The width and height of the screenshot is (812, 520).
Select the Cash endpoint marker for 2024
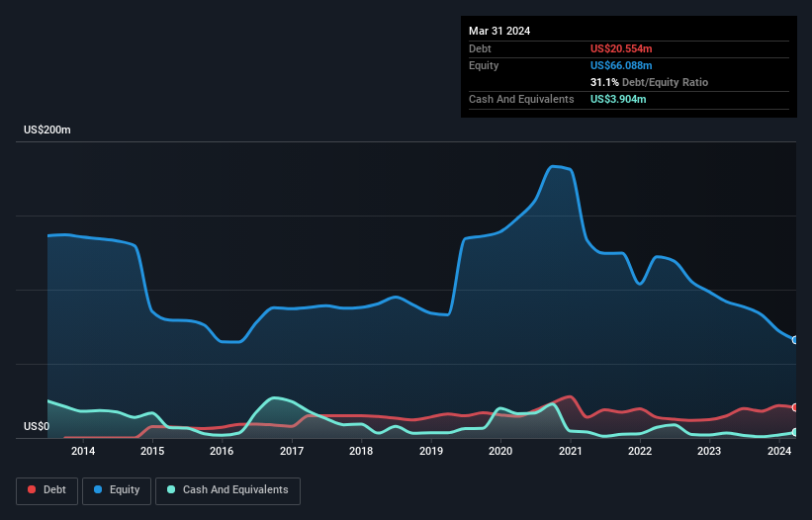[x=795, y=432]
